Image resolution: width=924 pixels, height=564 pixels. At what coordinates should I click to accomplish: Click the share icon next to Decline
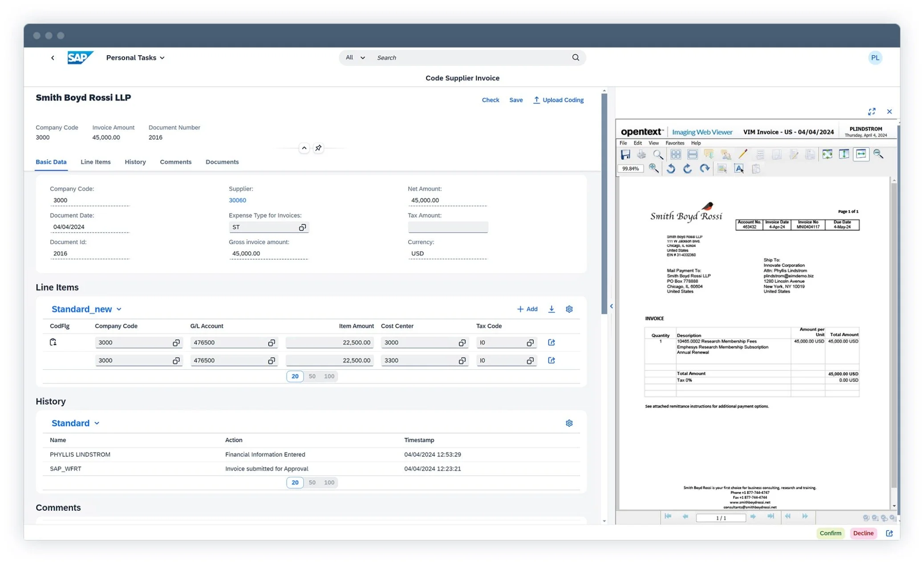coord(889,533)
